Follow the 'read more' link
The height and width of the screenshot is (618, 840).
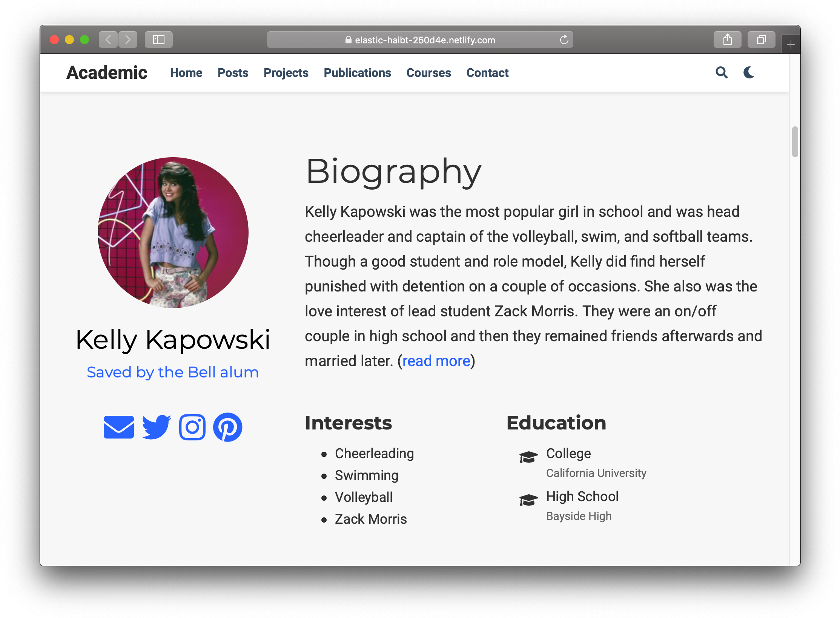[436, 361]
